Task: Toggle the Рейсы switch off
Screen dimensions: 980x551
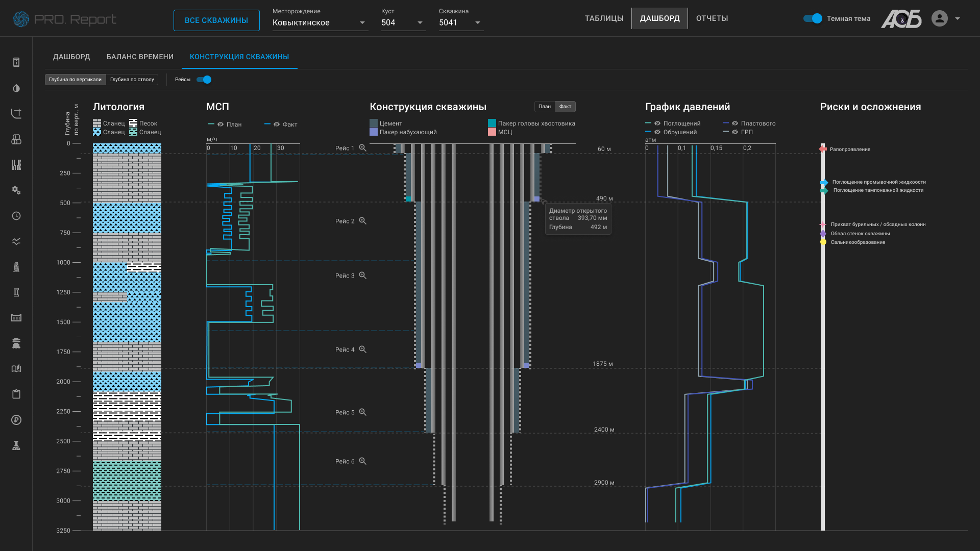Action: click(204, 80)
